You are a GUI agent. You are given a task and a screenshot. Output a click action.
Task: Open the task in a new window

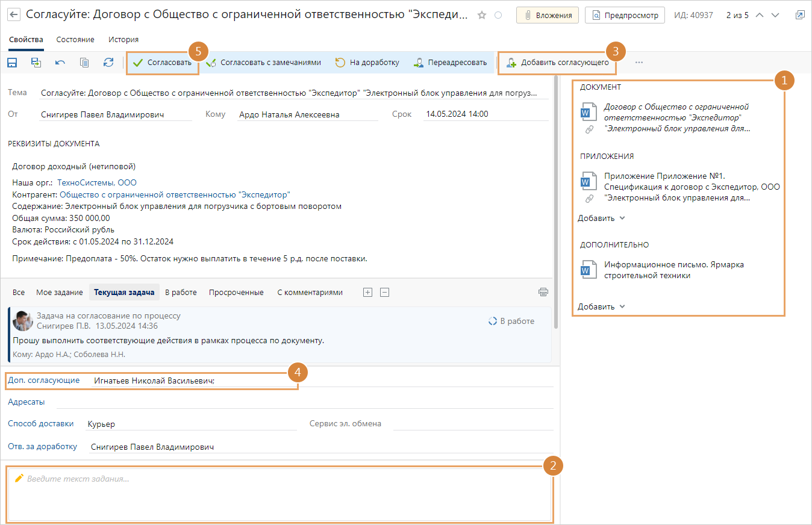[799, 15]
